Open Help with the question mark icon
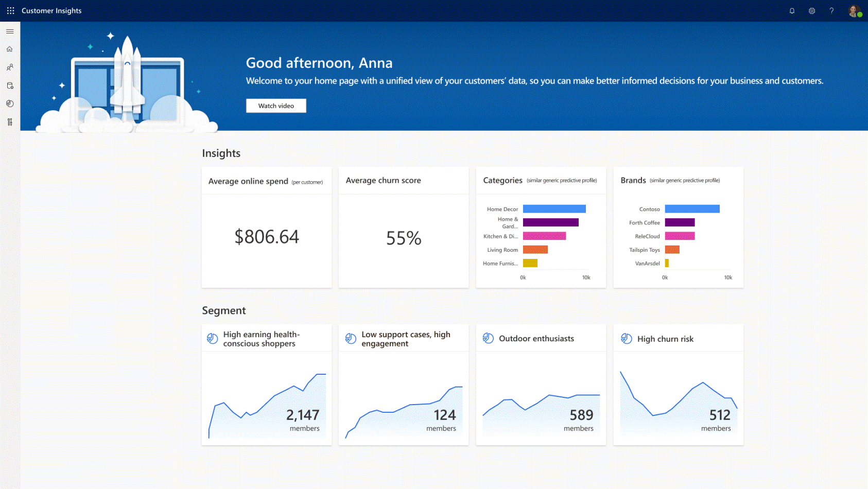The width and height of the screenshot is (868, 489). (x=831, y=10)
